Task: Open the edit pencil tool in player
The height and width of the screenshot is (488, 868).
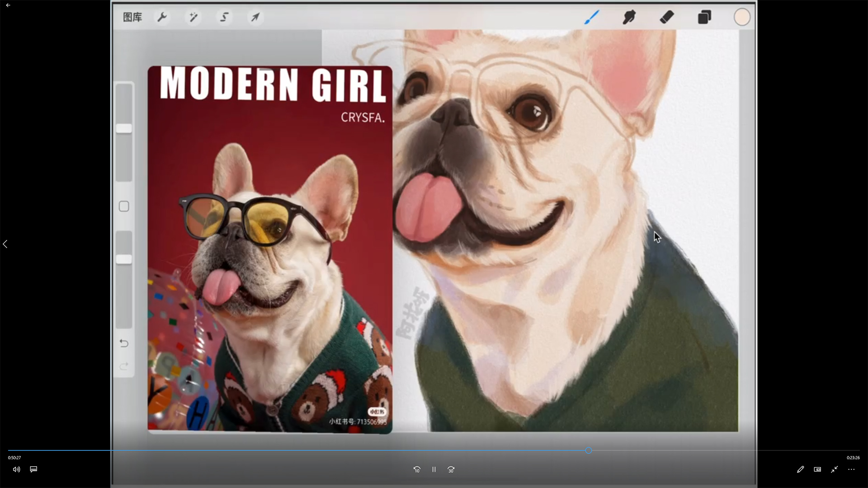Action: pyautogui.click(x=800, y=469)
